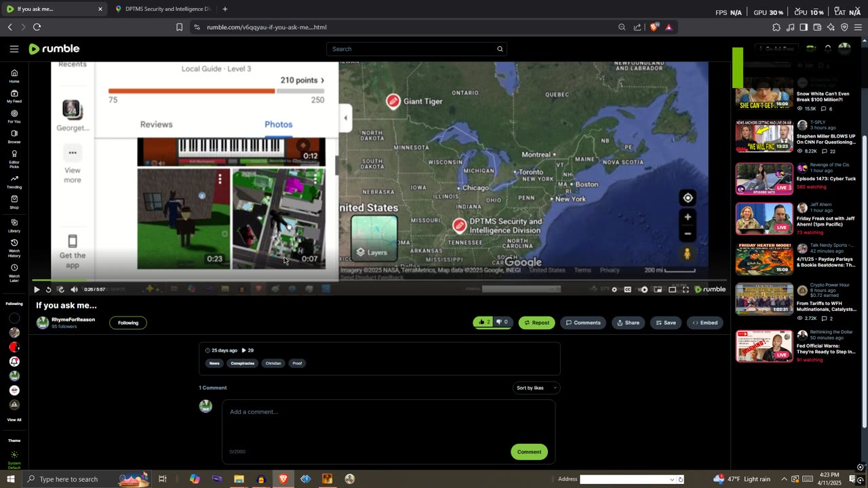Skip forward with the forward-skip icon

[61, 289]
